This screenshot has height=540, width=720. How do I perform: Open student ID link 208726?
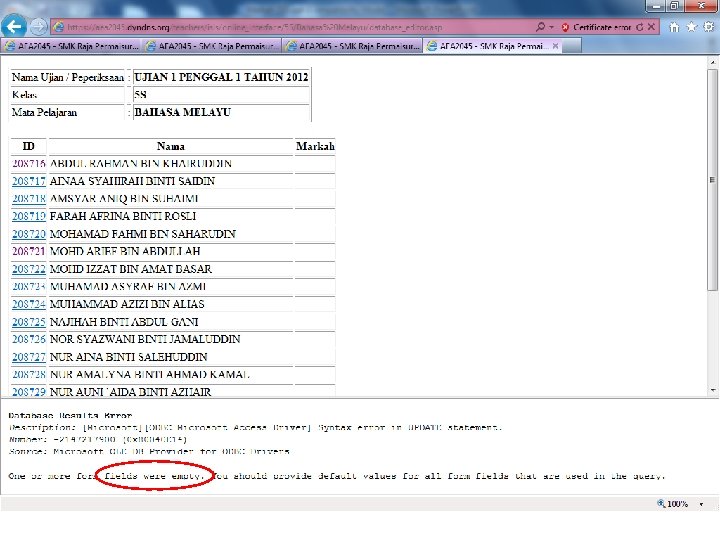tap(29, 339)
